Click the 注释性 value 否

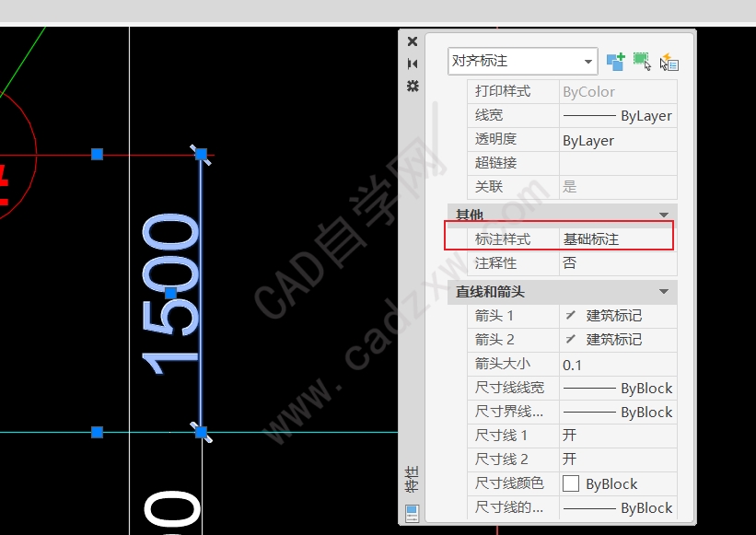[x=618, y=263]
